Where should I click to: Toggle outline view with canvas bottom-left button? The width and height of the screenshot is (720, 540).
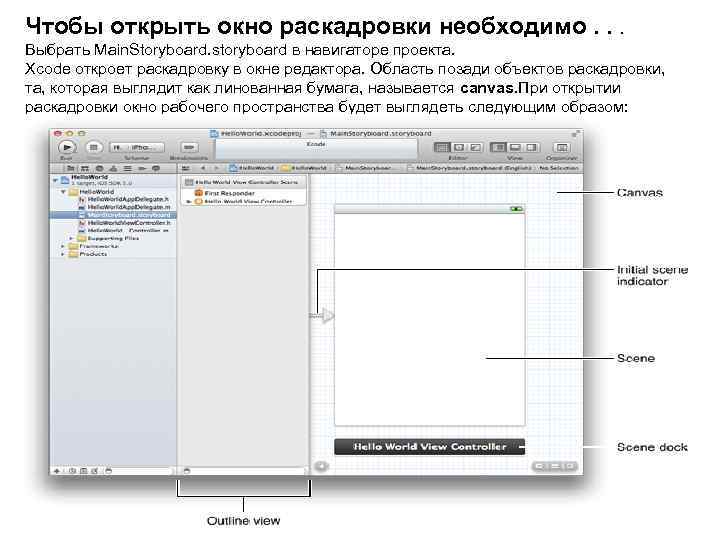point(321,467)
